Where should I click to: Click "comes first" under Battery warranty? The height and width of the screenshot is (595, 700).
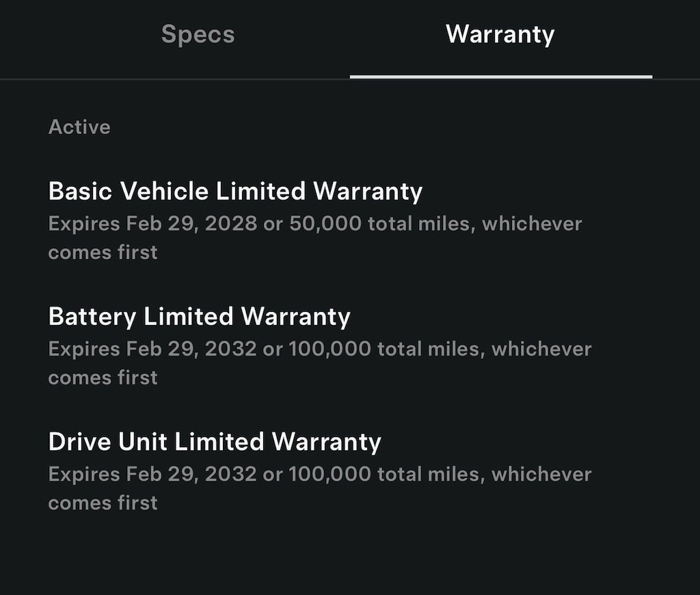[x=103, y=378]
